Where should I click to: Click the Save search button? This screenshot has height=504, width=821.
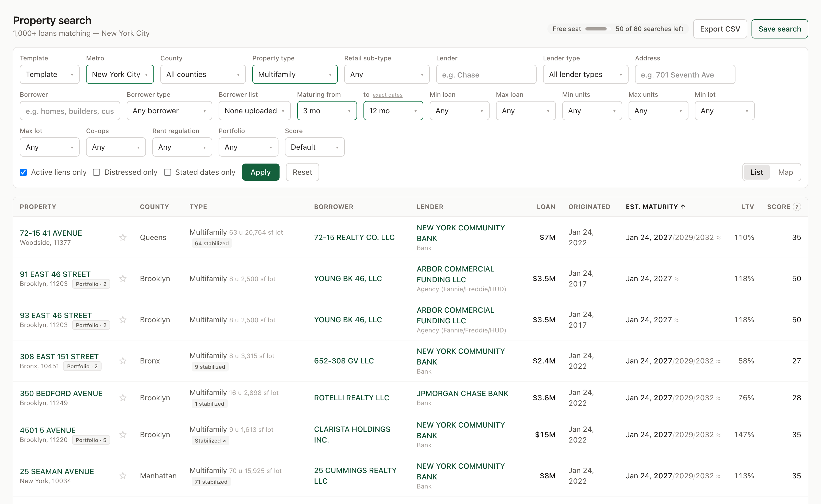(780, 29)
